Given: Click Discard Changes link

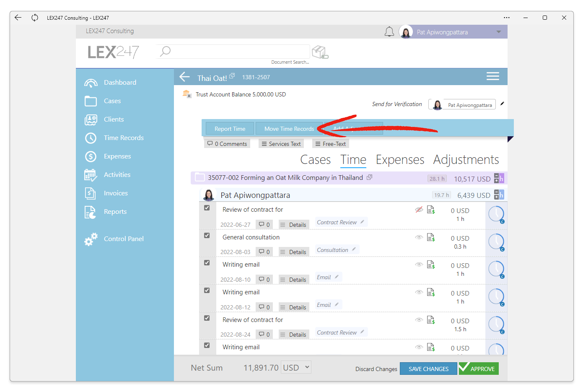Looking at the screenshot, I should (376, 369).
